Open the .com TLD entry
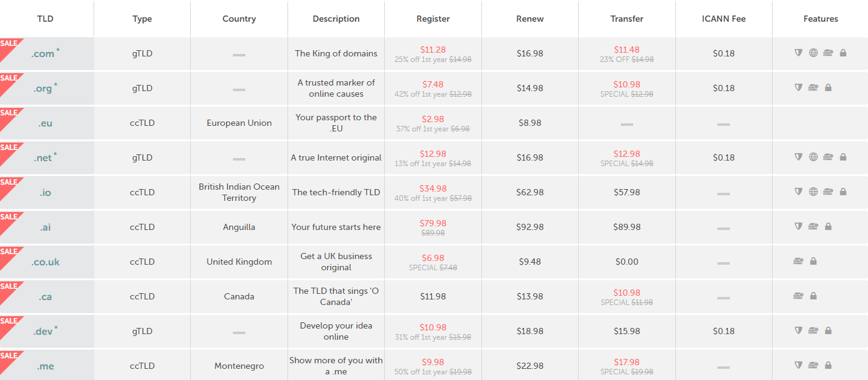Screen dimensions: 868x380 tap(43, 55)
